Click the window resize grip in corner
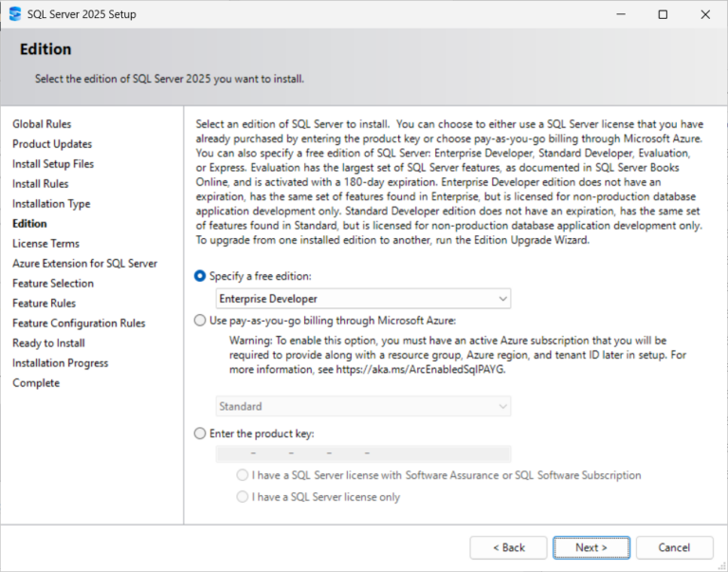This screenshot has width=728, height=572. 722,566
